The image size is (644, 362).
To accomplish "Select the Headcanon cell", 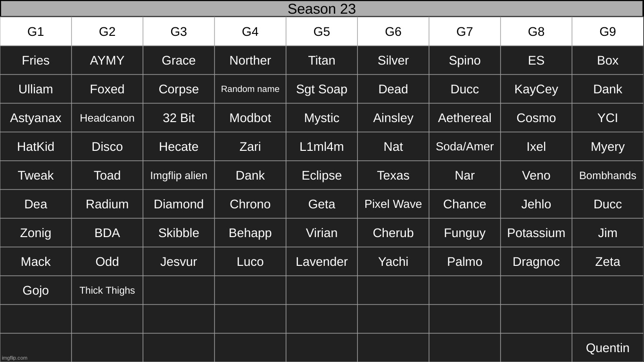I will click(x=107, y=118).
